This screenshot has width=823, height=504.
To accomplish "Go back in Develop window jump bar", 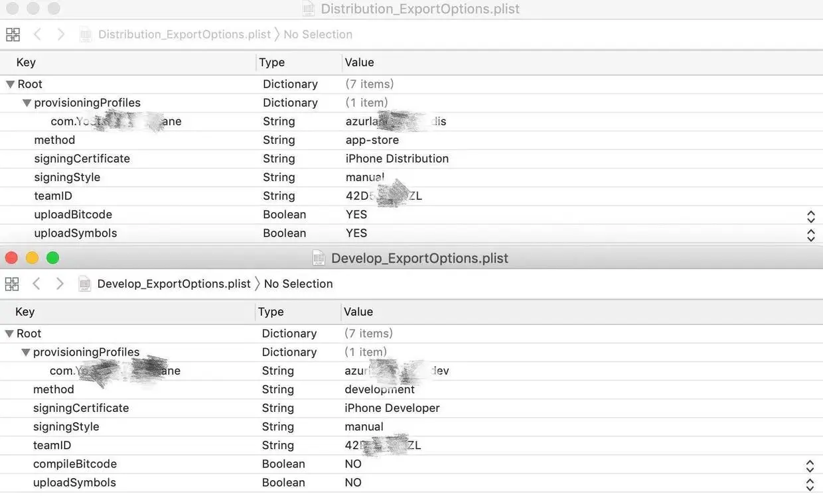I will pyautogui.click(x=37, y=284).
